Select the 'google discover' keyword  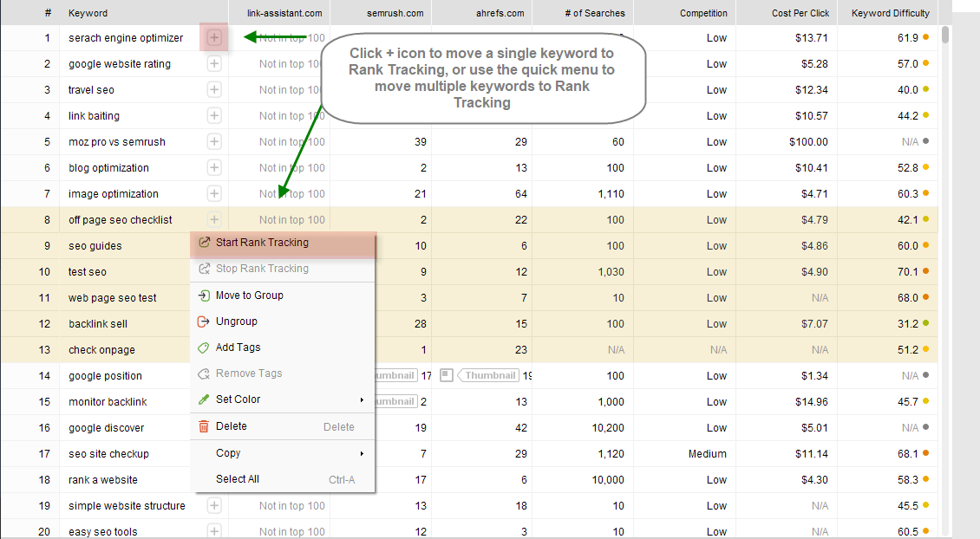[107, 428]
